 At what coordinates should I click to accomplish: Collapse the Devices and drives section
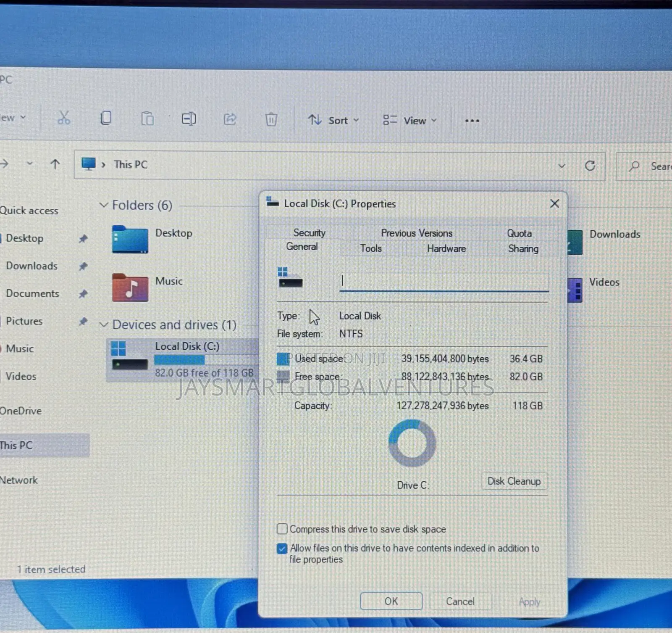[x=103, y=324]
